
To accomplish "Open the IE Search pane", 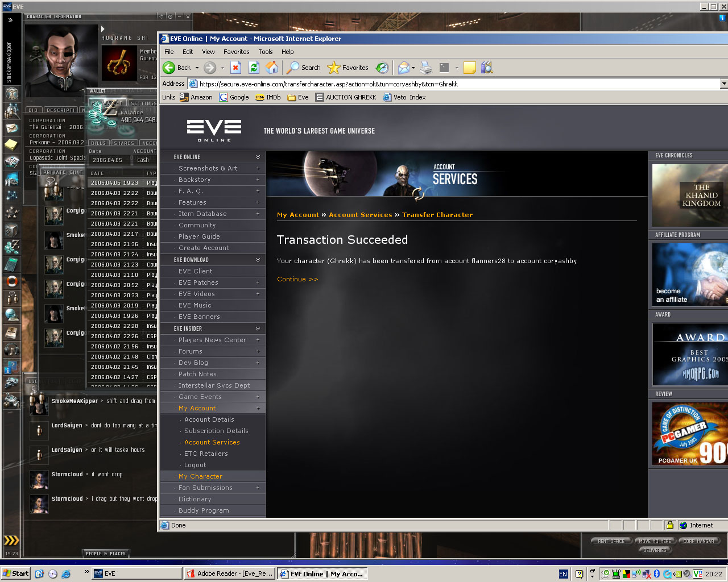I will point(304,68).
